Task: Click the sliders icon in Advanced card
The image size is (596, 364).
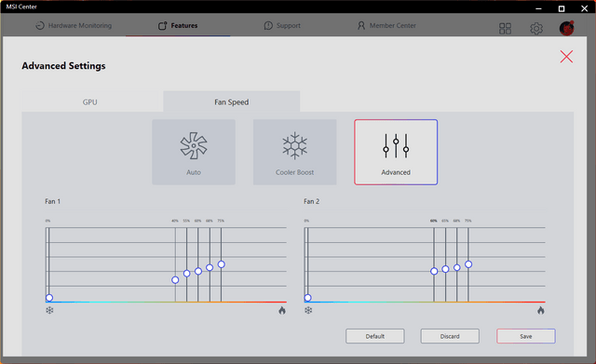Action: tap(396, 145)
